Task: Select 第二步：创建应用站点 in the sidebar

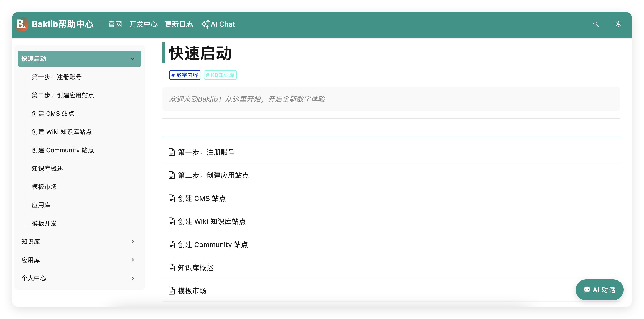Action: pyautogui.click(x=63, y=95)
